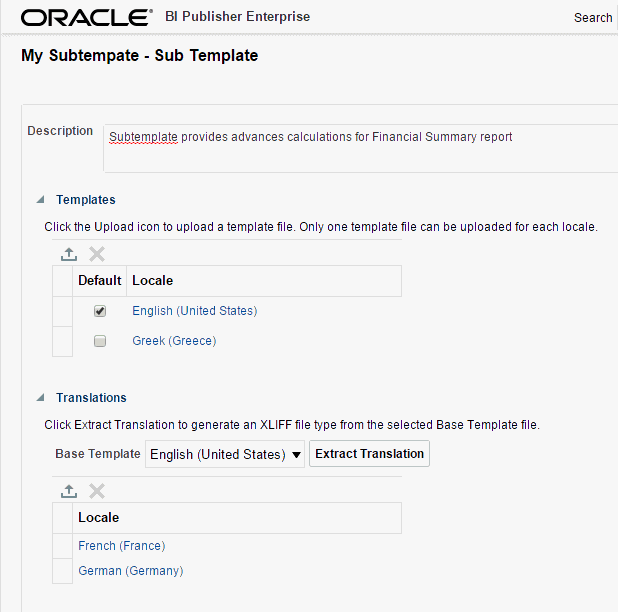
Task: Open the German (Germany) translation link
Action: [x=131, y=571]
